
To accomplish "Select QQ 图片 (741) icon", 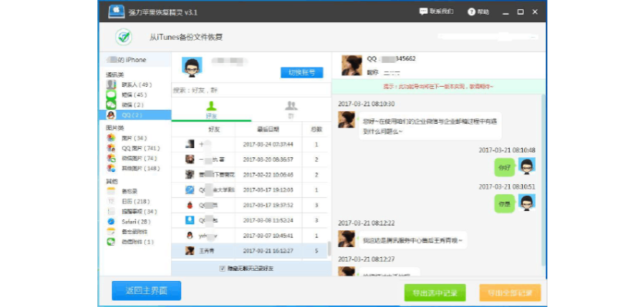I will (x=111, y=148).
